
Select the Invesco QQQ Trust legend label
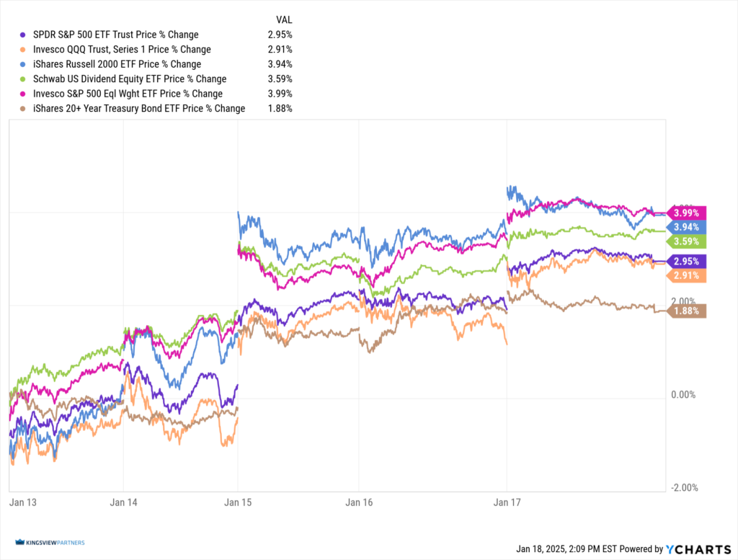coord(122,50)
